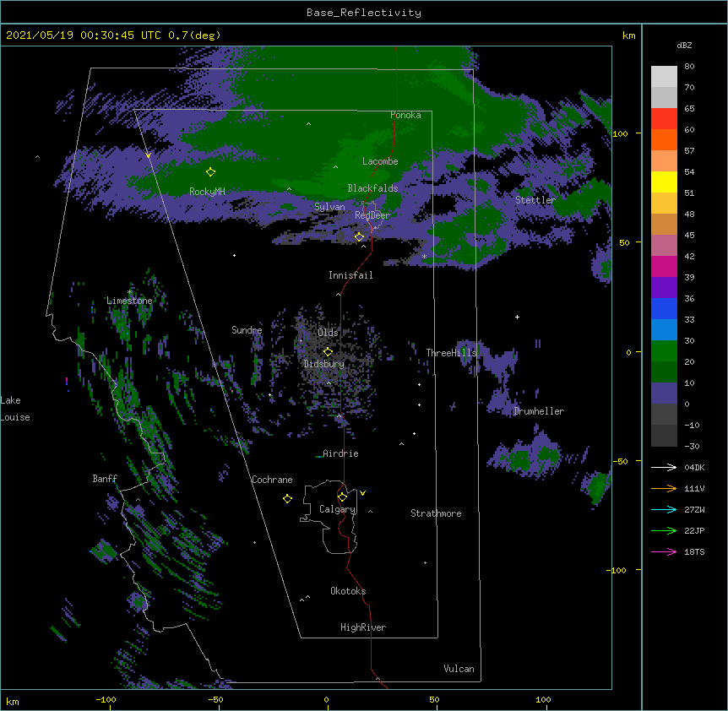728x711 pixels.
Task: Select yellow diamond marker below RedDeer
Action: pos(360,236)
